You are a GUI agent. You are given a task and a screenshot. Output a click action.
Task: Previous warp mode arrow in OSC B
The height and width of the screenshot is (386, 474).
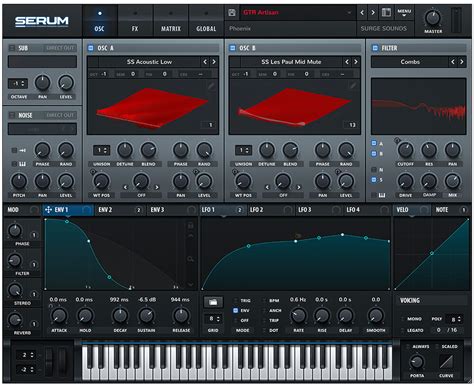[x=267, y=187]
